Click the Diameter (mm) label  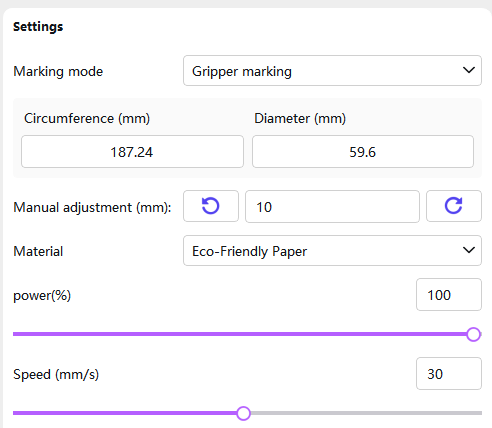300,119
